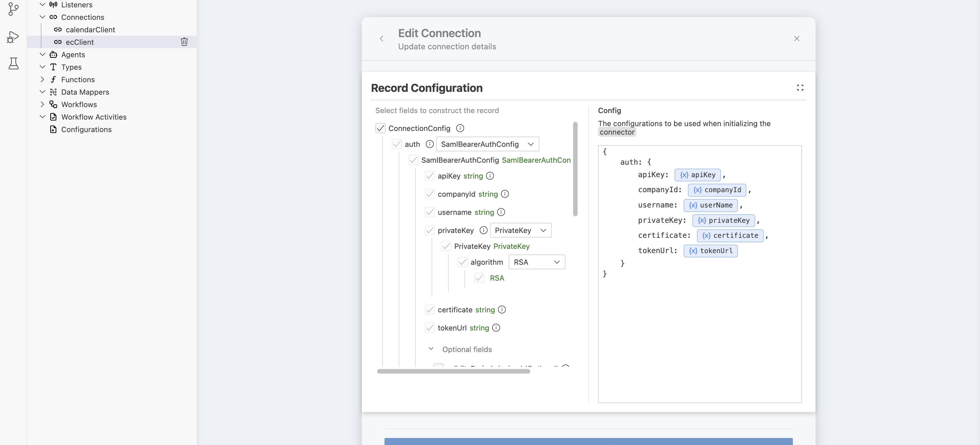Show info icon next to auth

click(430, 144)
